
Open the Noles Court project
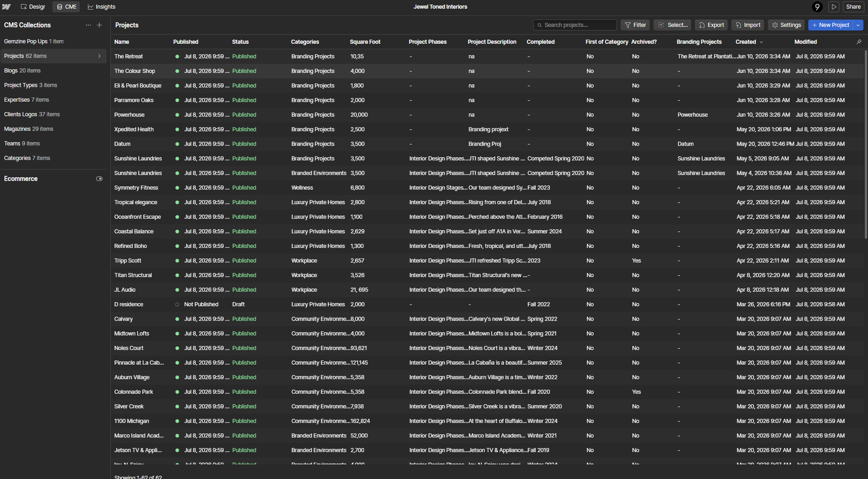point(128,348)
